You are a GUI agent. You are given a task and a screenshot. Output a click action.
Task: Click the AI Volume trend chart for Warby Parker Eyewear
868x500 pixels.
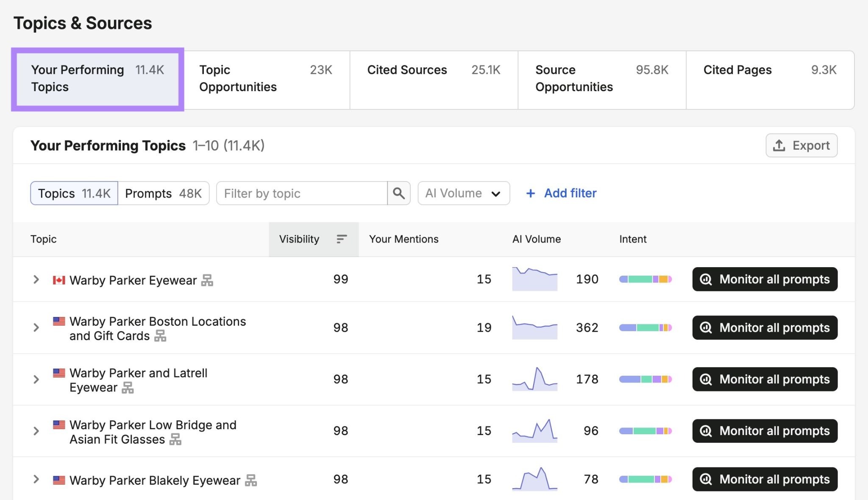coord(535,279)
